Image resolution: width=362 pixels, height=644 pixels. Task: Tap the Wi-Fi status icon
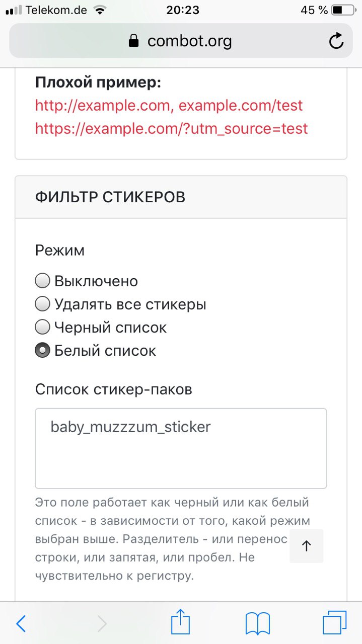tap(100, 10)
